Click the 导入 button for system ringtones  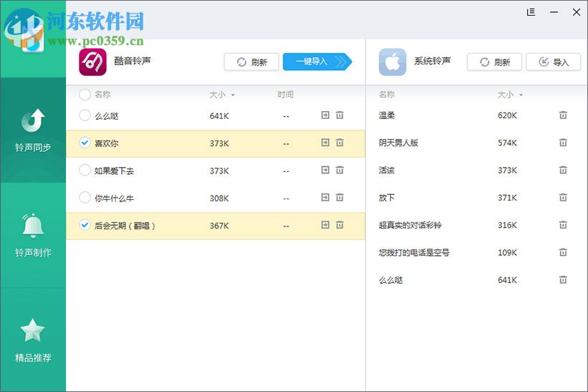[x=554, y=62]
